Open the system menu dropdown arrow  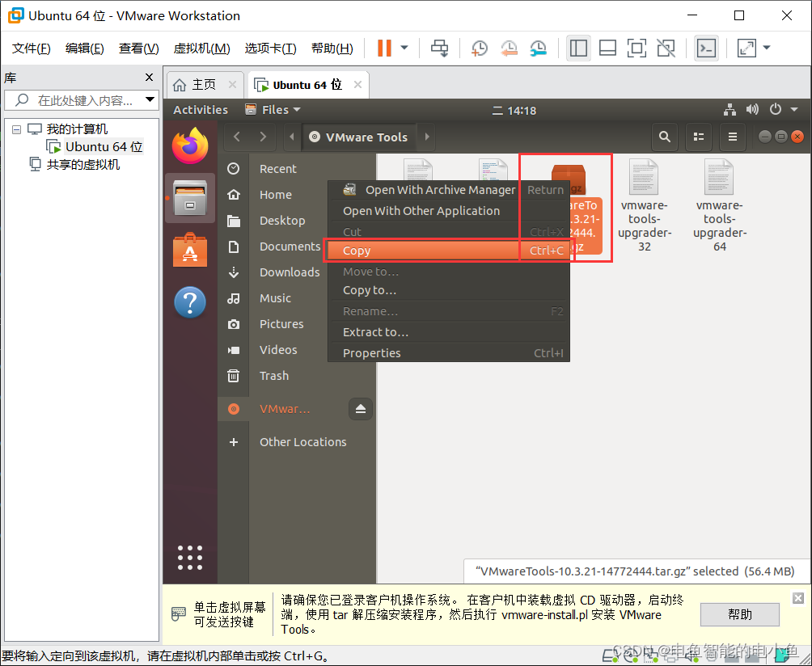click(794, 109)
